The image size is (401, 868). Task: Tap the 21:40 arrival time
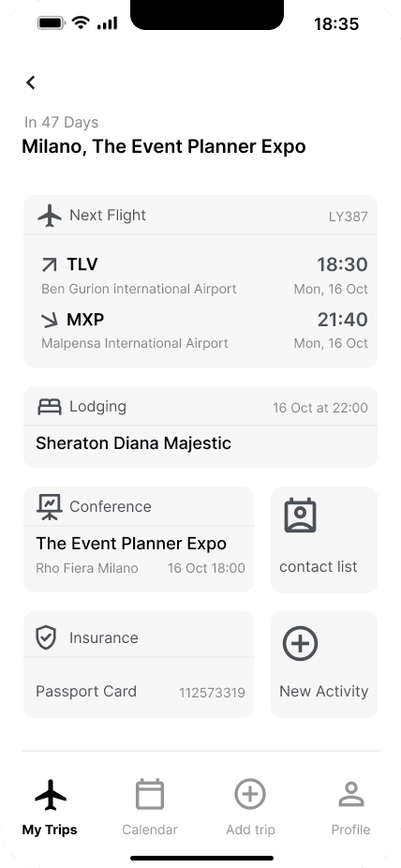point(342,320)
